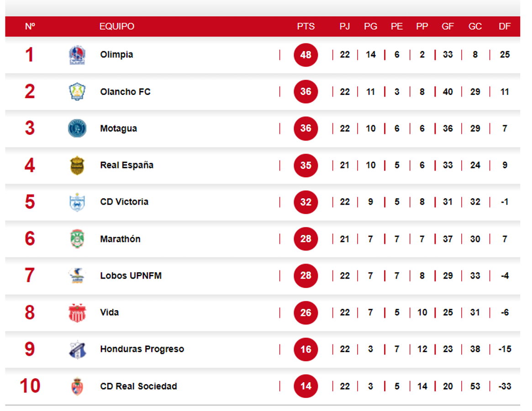Viewport: 532px width, 411px height.
Task: Click the Honduras Progreso crest icon
Action: pyautogui.click(x=77, y=349)
